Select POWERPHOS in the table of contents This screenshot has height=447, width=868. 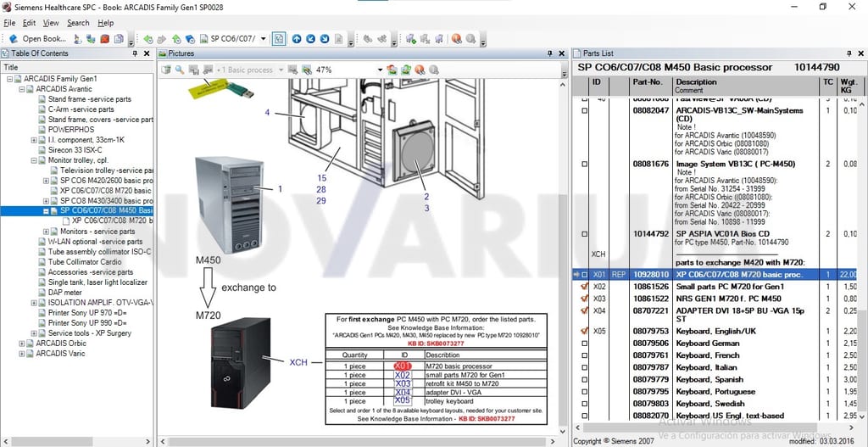71,130
